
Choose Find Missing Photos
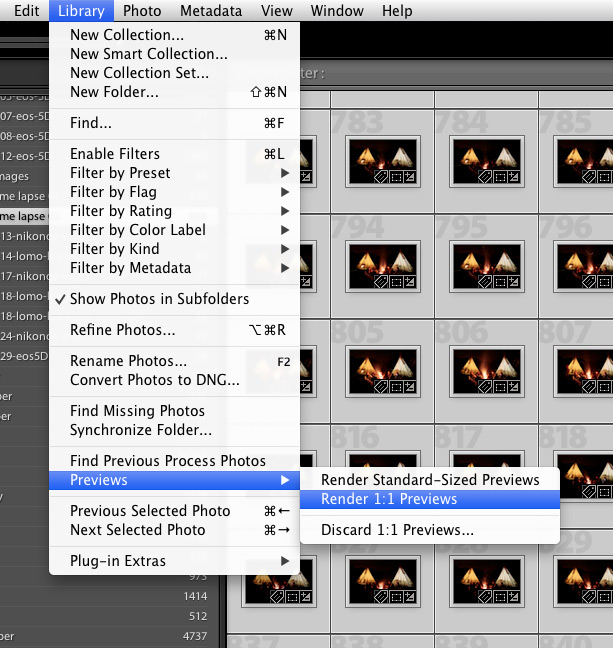(174, 411)
